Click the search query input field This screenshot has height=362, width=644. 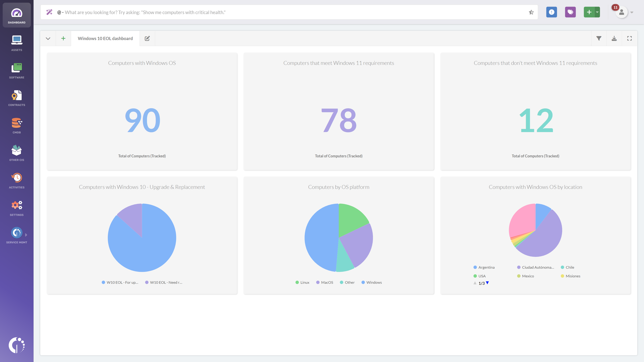[x=287, y=12]
